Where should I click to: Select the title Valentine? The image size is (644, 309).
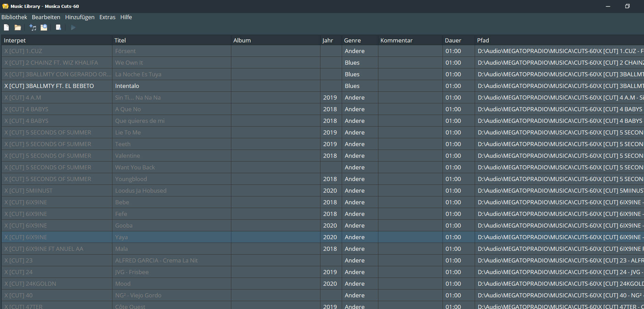(x=127, y=156)
